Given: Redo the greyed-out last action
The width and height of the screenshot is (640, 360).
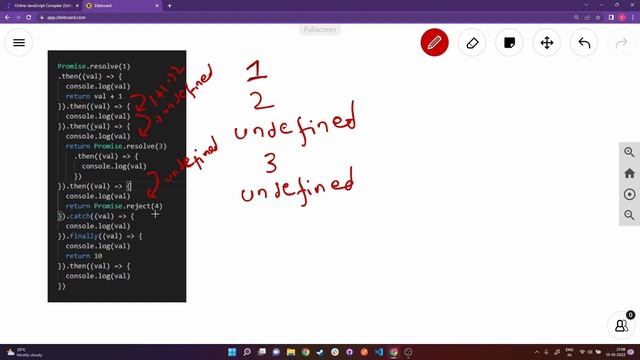Looking at the screenshot, I should click(x=621, y=42).
